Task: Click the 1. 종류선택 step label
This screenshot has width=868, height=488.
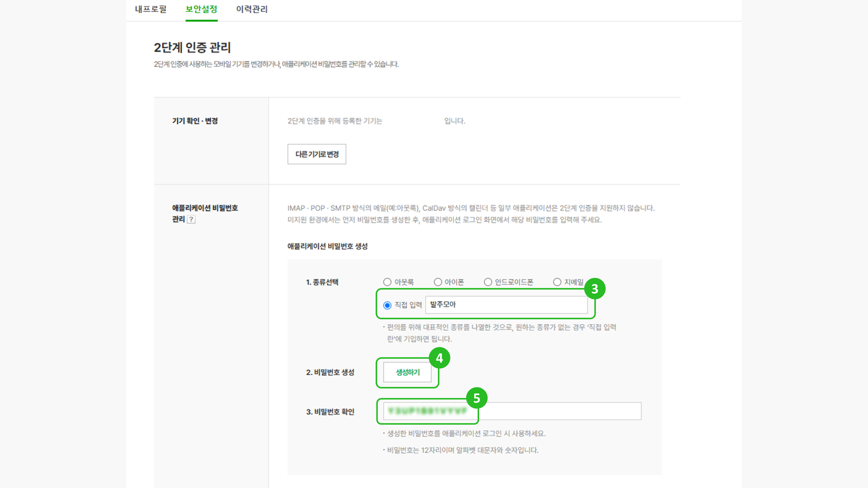Action: click(322, 282)
